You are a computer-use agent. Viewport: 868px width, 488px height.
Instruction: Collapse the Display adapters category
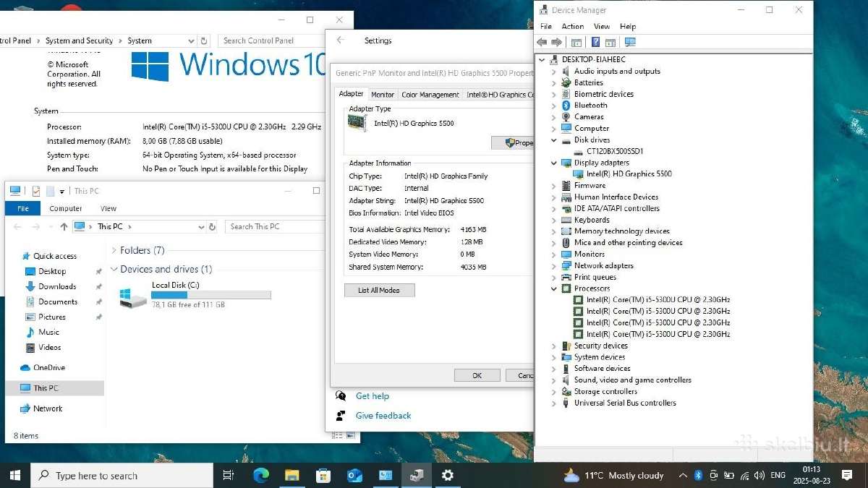(554, 163)
